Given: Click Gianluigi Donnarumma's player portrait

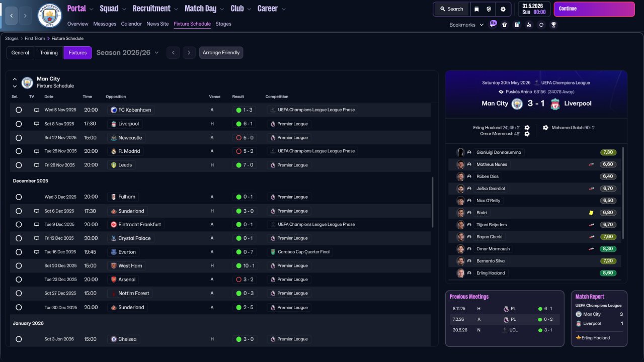Looking at the screenshot, I should [x=460, y=152].
